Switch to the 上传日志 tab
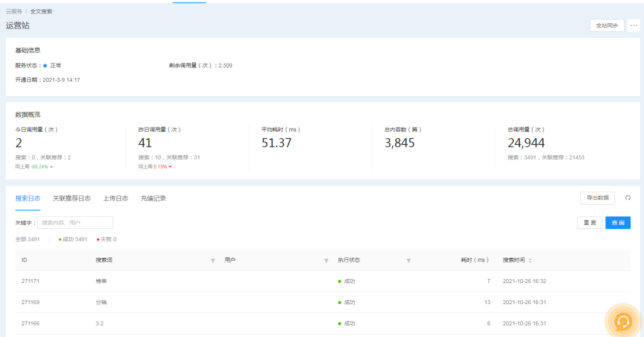The height and width of the screenshot is (337, 644). [x=115, y=199]
